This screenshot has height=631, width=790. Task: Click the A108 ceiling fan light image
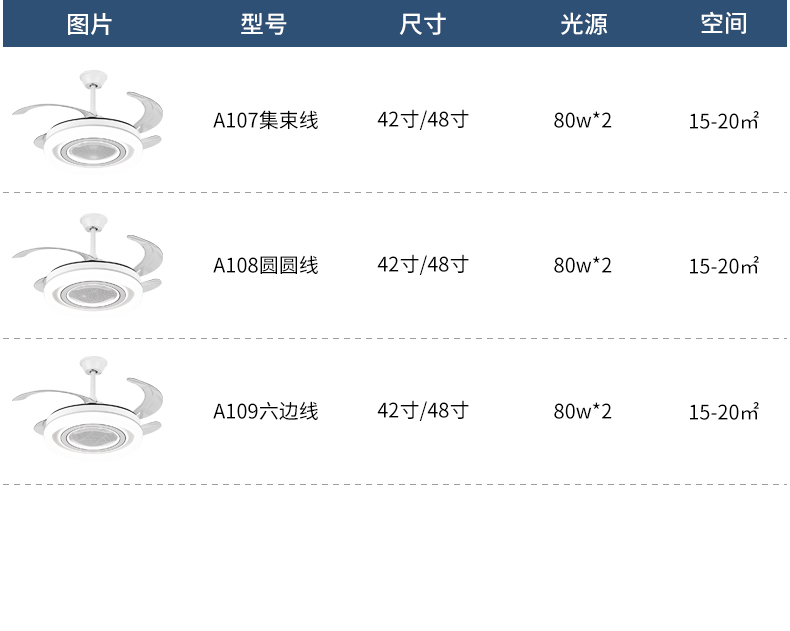pyautogui.click(x=88, y=264)
